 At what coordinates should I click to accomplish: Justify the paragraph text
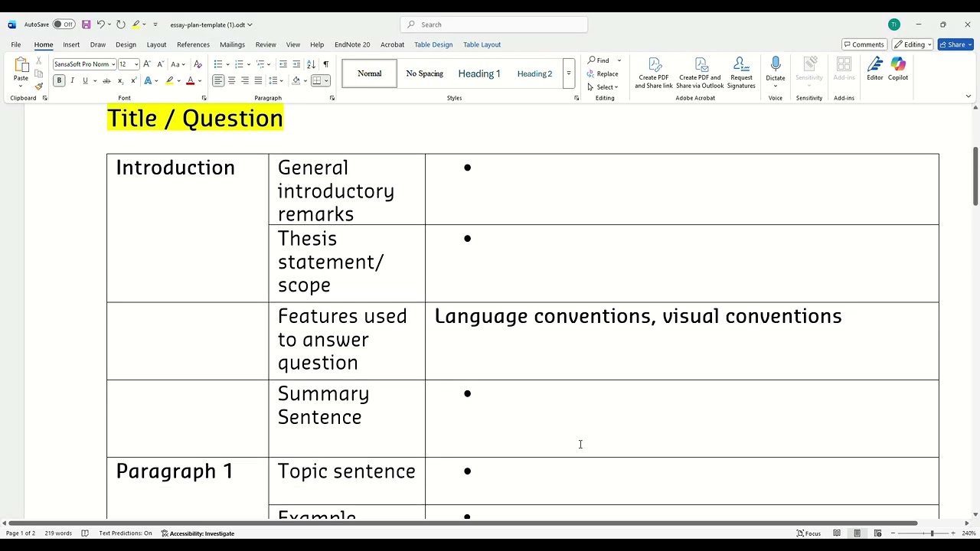258,80
